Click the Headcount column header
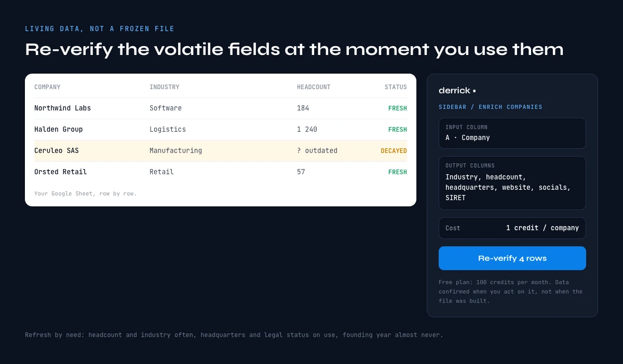623x364 pixels. (x=314, y=87)
